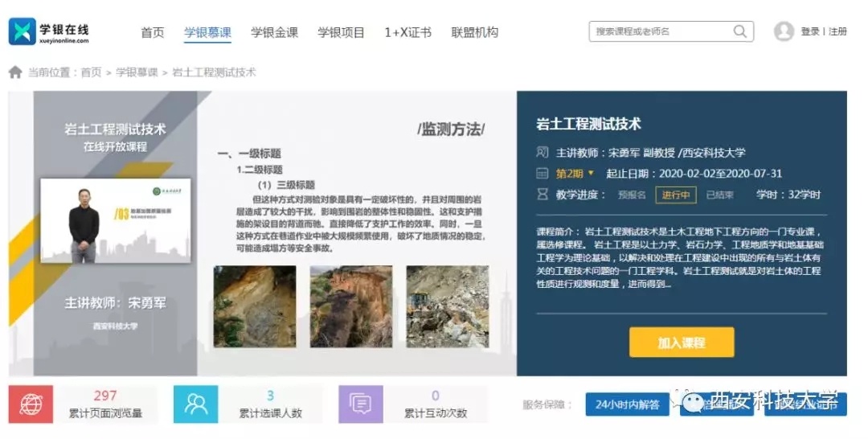Viewport: 868px width, 439px height.
Task: Click the 登录 link
Action: click(x=810, y=31)
